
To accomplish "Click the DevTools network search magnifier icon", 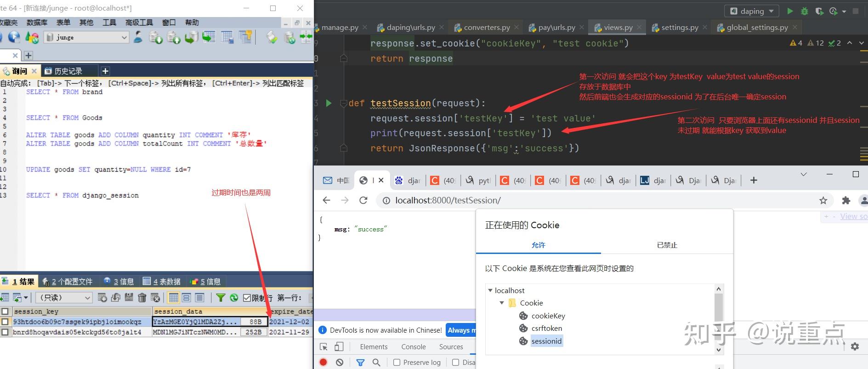I will point(376,362).
